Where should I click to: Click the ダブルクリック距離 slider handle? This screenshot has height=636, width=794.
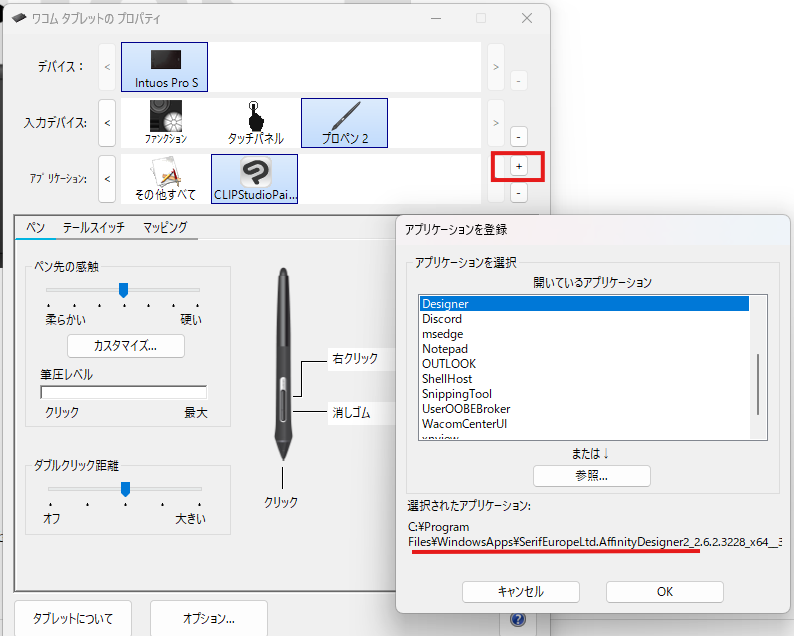[125, 488]
